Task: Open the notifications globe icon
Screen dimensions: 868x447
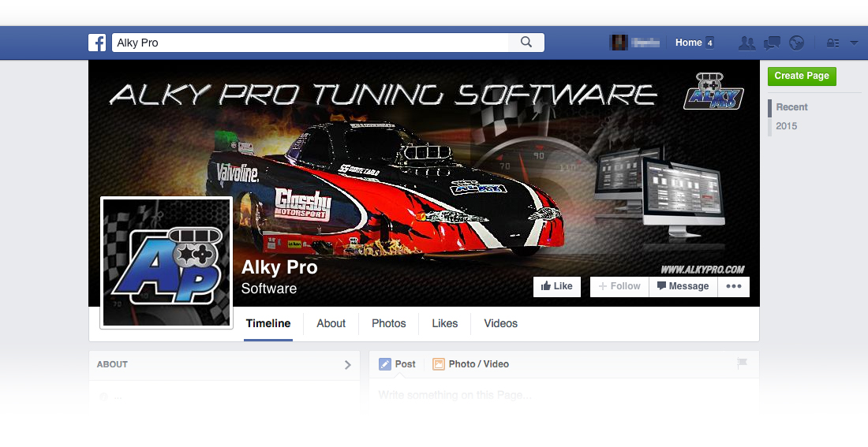Action: [797, 43]
